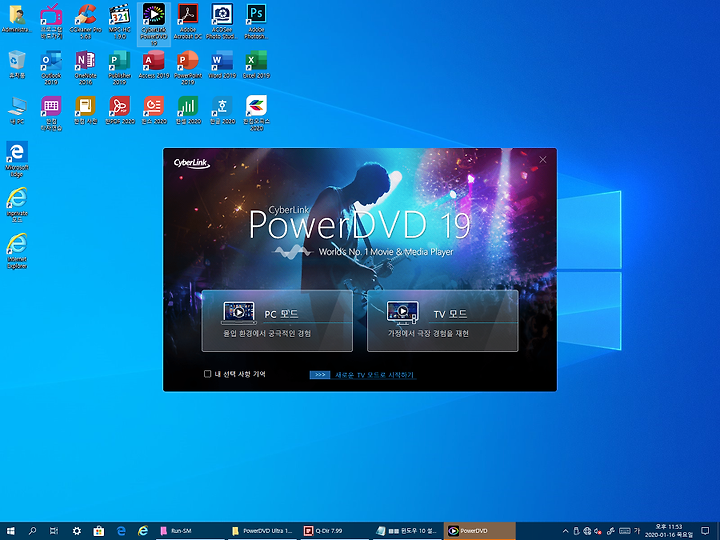This screenshot has width=720, height=540.
Task: Choose the TV mode option in PowerDVD
Action: pyautogui.click(x=443, y=321)
